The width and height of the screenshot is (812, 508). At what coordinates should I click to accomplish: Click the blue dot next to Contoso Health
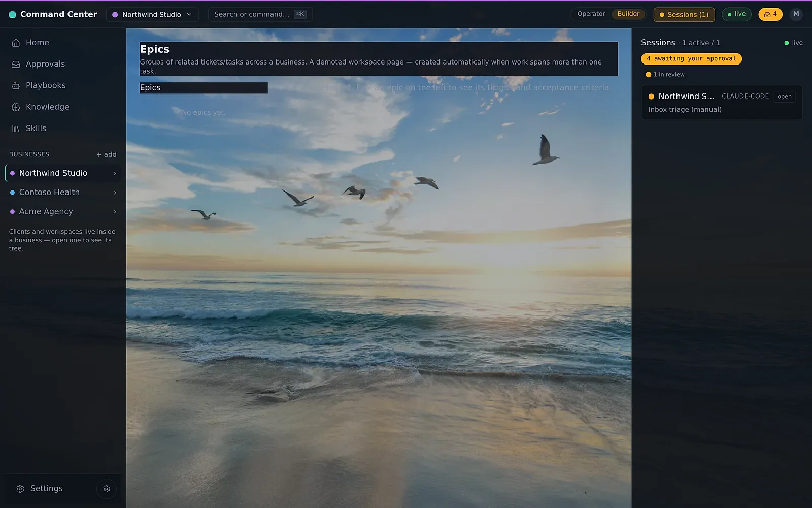tap(13, 193)
